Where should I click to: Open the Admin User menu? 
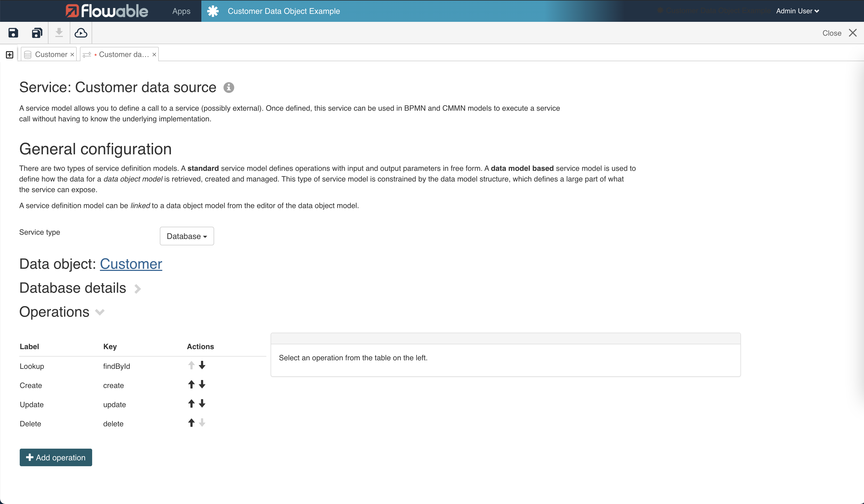(x=797, y=11)
